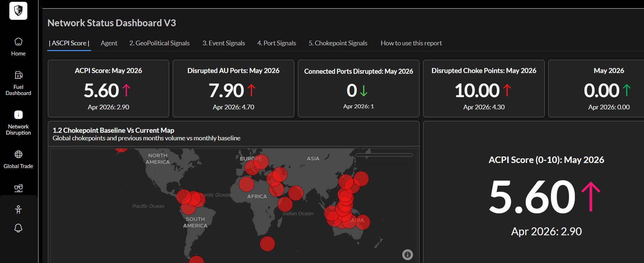The height and width of the screenshot is (263, 644).
Task: Click the green down arrow beside 0
Action: click(364, 91)
